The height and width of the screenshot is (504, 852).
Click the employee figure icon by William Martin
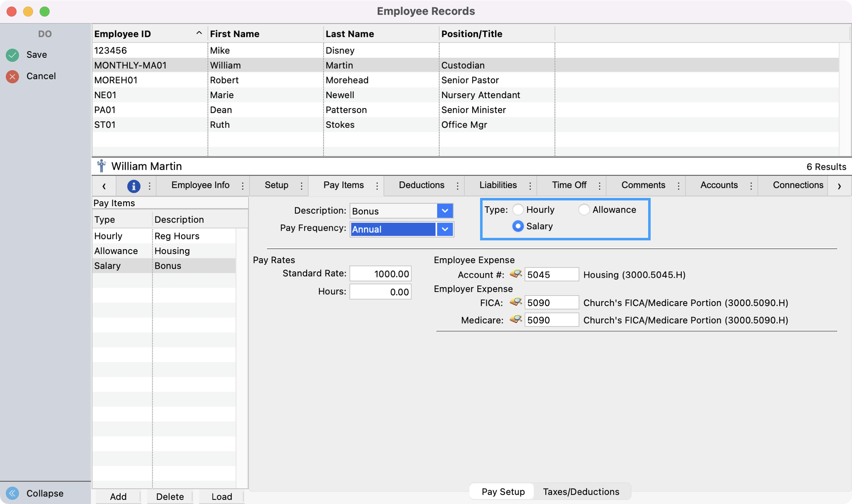101,166
